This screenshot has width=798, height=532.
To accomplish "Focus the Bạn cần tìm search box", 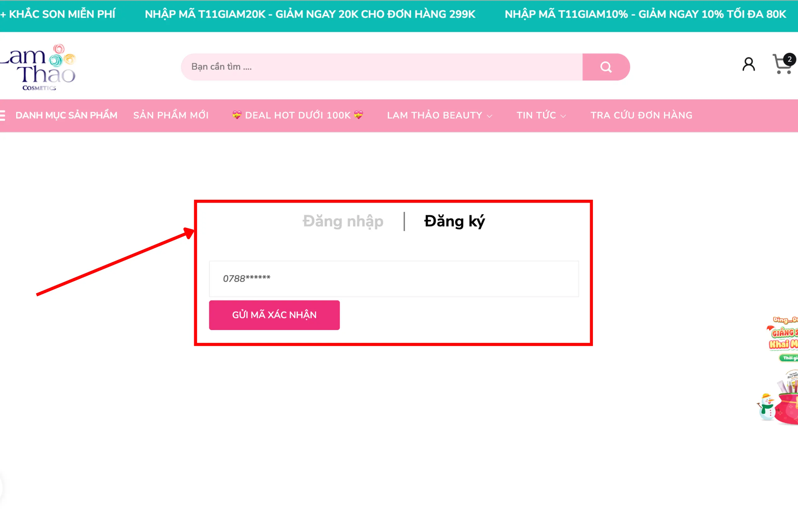I will coord(382,67).
